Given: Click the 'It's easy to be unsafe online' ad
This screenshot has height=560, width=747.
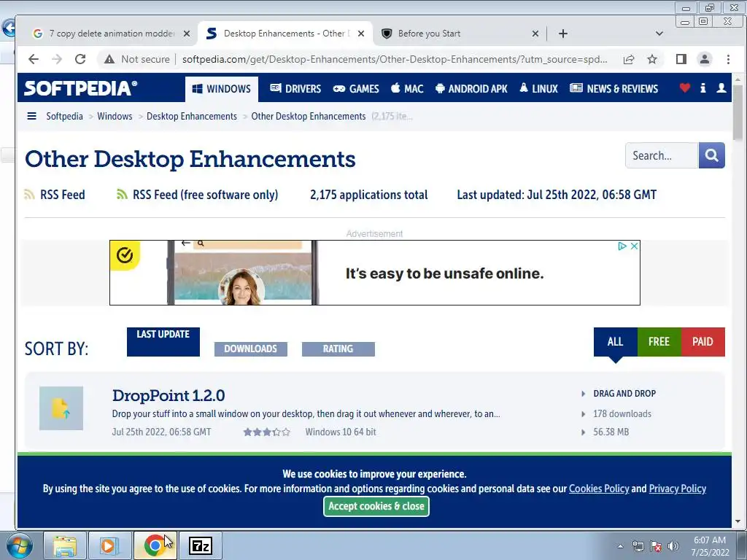Looking at the screenshot, I should 375,273.
